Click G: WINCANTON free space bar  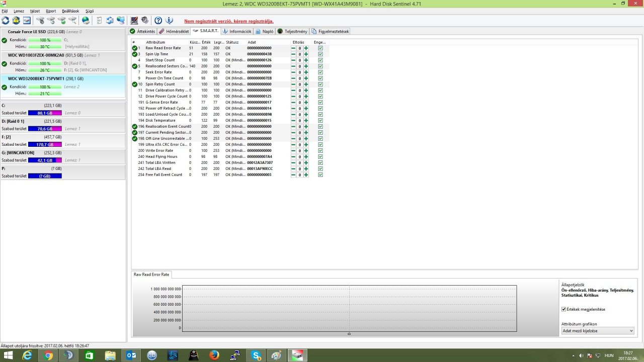point(45,160)
